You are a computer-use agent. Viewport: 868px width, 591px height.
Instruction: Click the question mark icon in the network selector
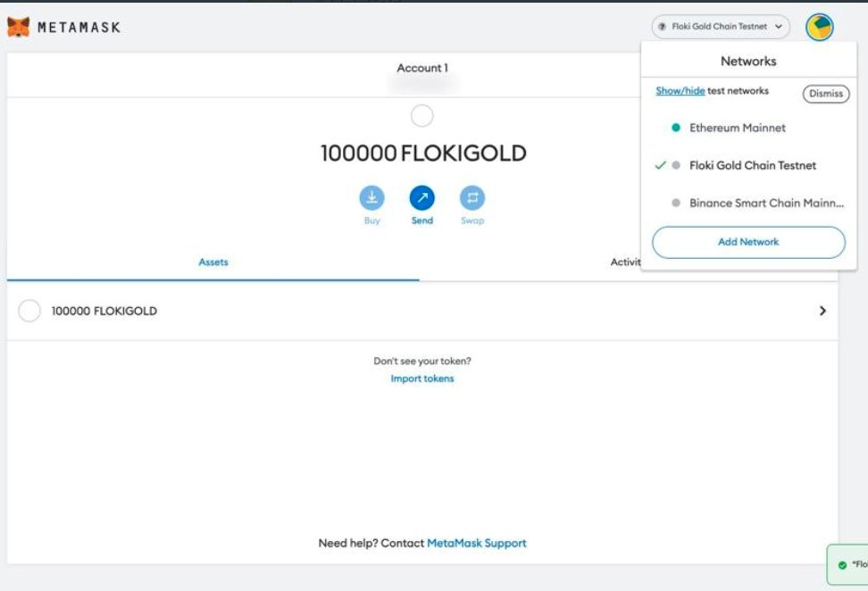coord(662,27)
